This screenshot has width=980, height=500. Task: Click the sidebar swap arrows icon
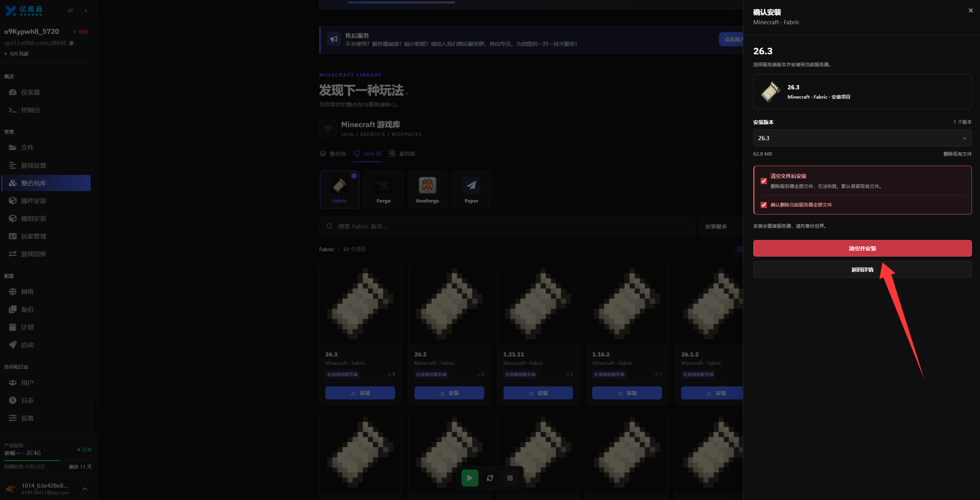(70, 10)
